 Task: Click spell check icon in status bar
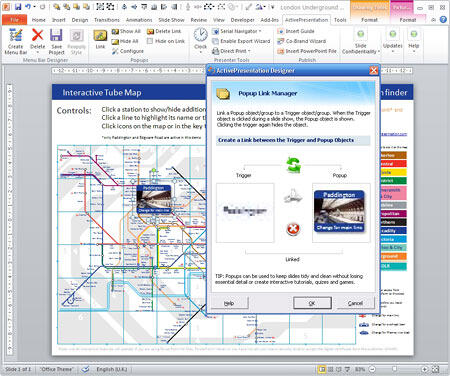coord(86,369)
